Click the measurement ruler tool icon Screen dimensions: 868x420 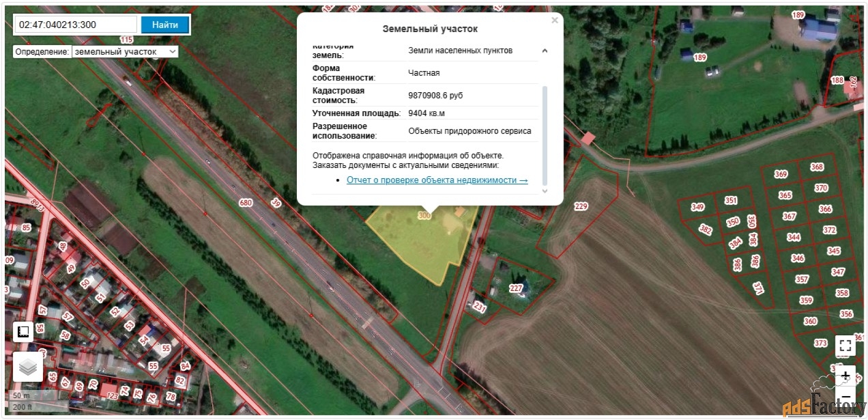(x=24, y=333)
